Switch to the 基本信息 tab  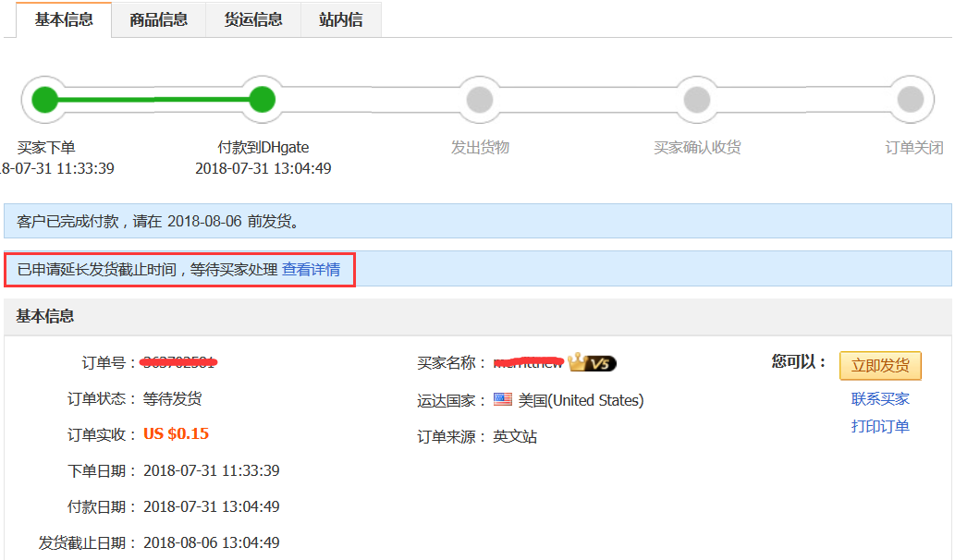click(64, 19)
